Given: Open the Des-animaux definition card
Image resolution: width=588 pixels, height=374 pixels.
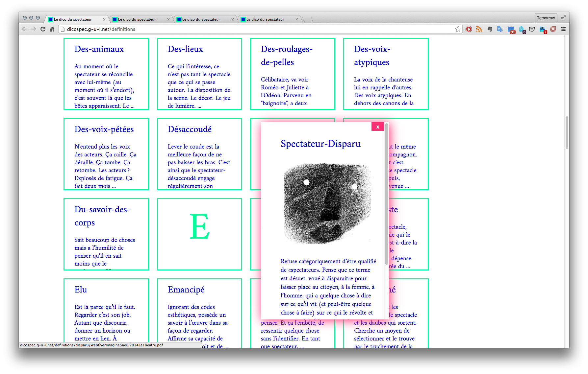Looking at the screenshot, I should (106, 74).
